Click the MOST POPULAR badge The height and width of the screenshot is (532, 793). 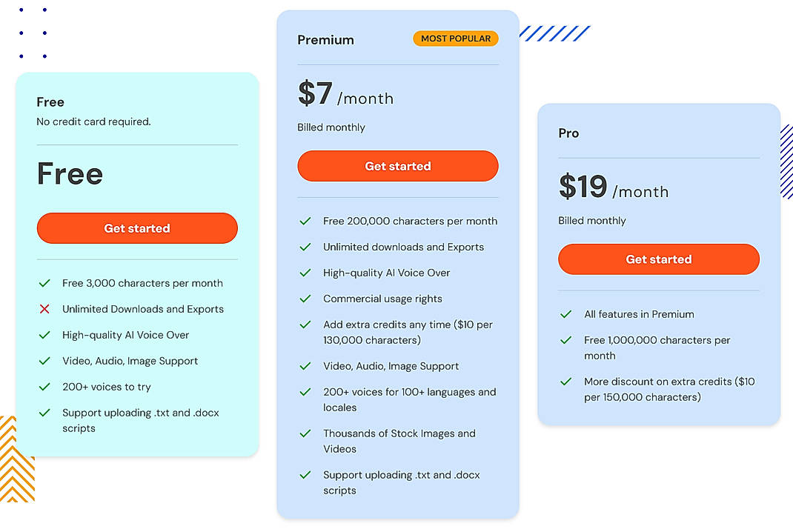455,39
